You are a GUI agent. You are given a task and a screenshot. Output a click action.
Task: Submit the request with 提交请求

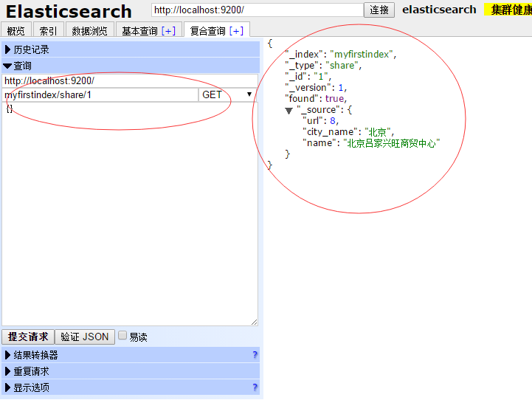click(x=28, y=337)
